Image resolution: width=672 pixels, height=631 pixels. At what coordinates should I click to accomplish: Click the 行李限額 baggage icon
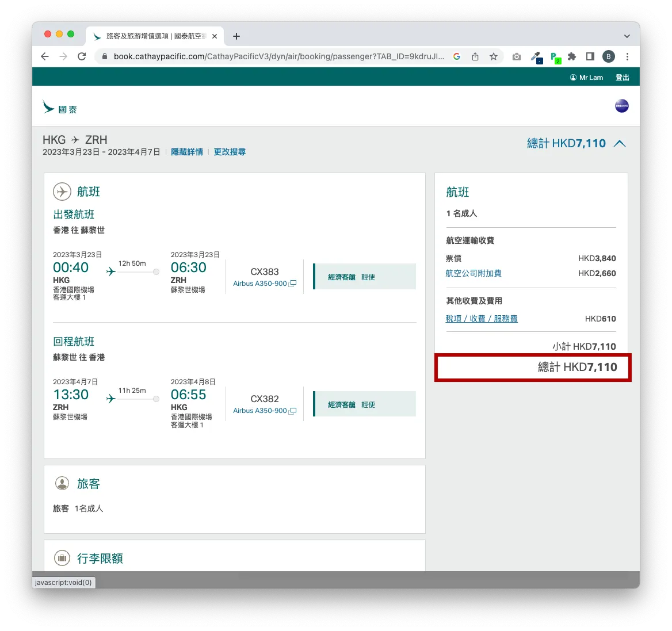pos(62,558)
